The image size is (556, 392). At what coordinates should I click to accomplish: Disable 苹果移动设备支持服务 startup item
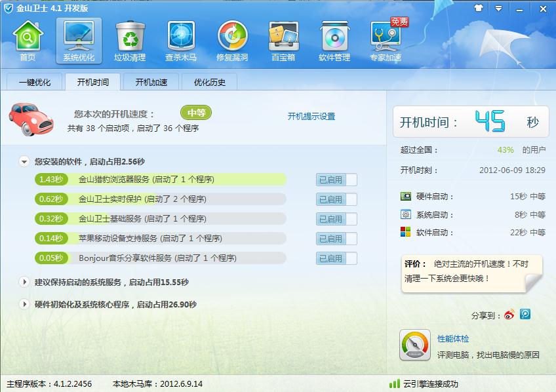[x=335, y=239]
